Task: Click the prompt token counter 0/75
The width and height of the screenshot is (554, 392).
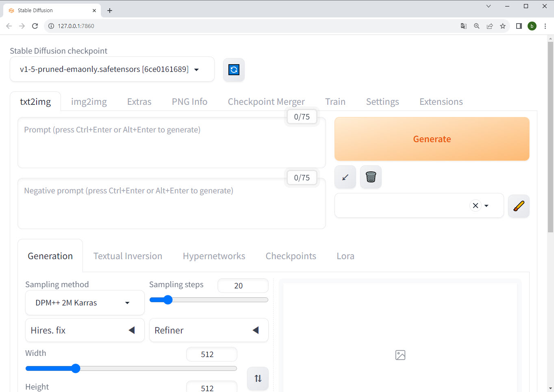Action: (x=302, y=117)
